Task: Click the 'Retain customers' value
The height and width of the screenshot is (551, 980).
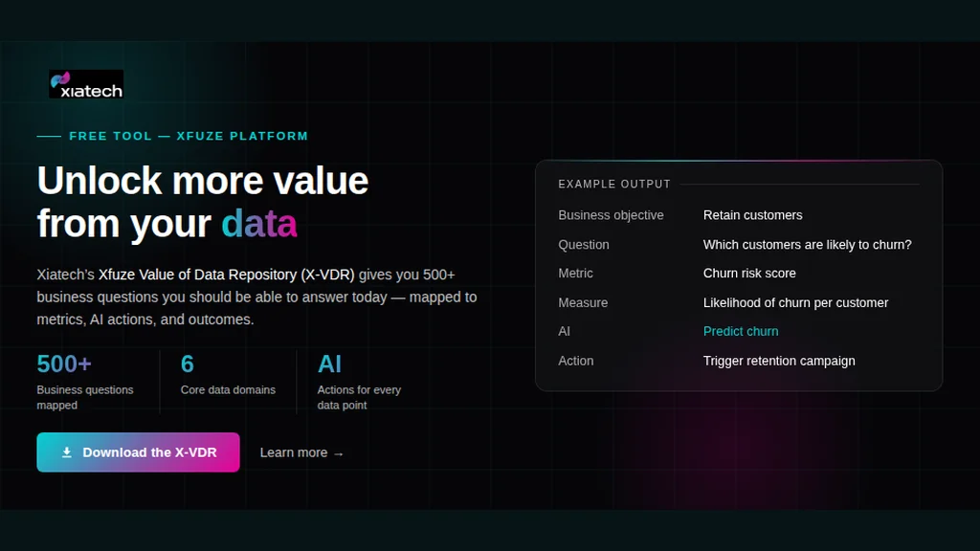Action: click(x=752, y=215)
